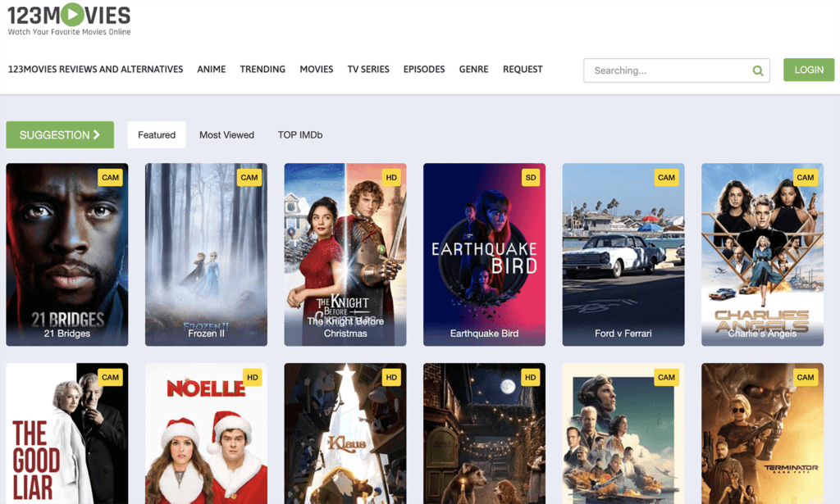This screenshot has width=840, height=504.
Task: Open the Terminator movie poster
Action: click(762, 434)
